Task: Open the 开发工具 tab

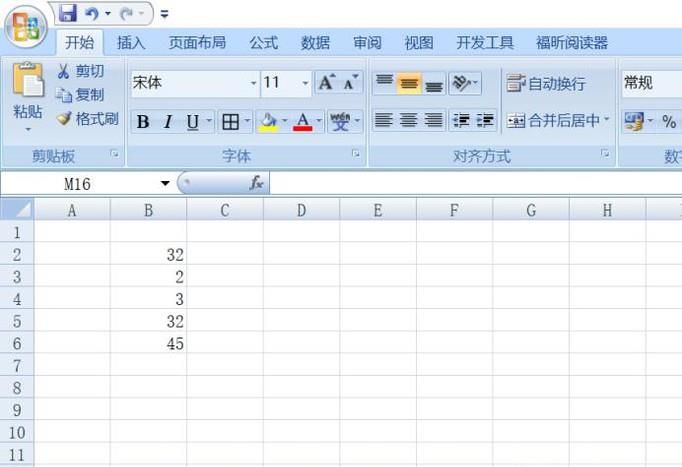Action: pos(485,43)
